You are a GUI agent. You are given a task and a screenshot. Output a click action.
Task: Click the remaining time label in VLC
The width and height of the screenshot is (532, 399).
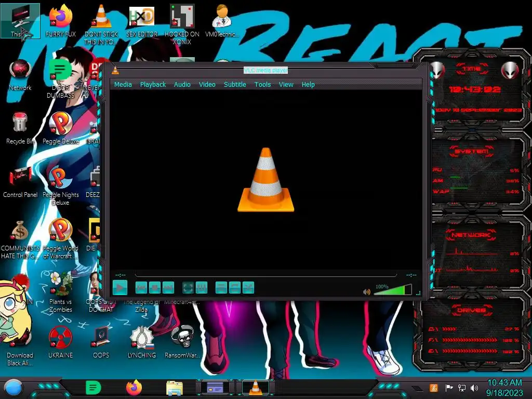coord(411,275)
